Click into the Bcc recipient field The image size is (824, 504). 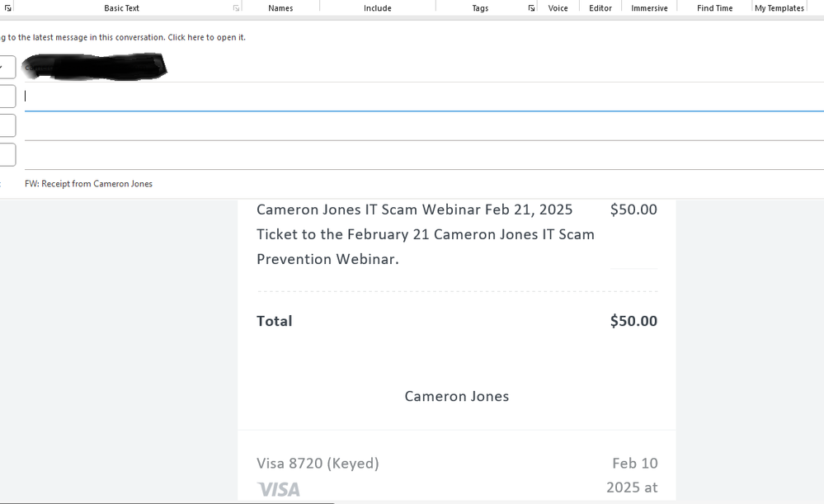coord(412,155)
